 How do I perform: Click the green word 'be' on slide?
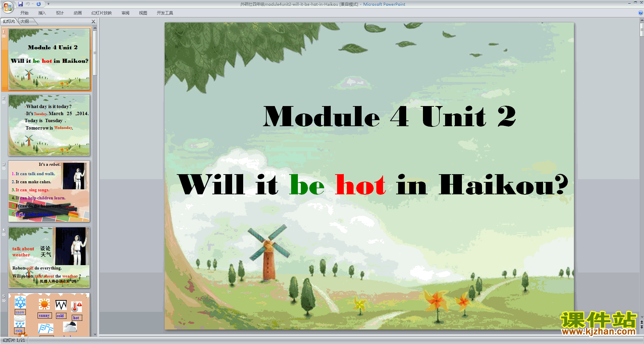click(x=307, y=185)
